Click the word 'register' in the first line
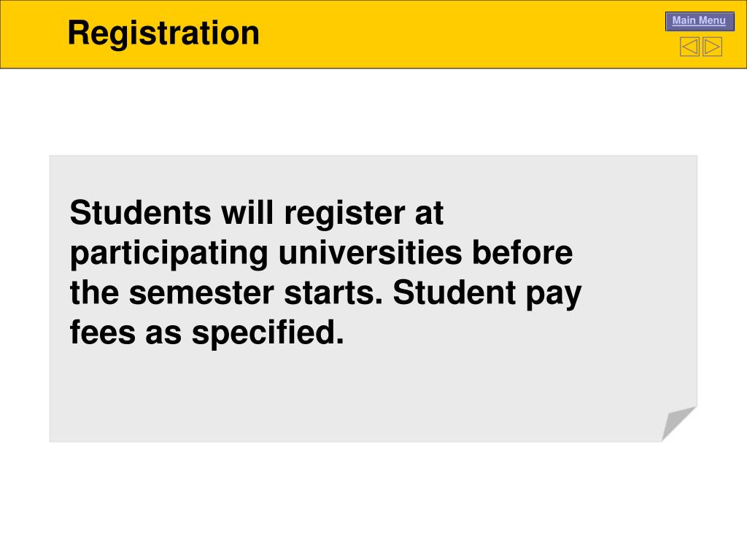Screen dimensions: 747x560 (x=344, y=214)
